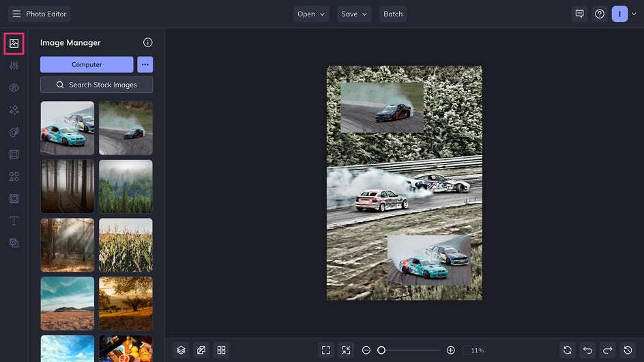Open the user profile avatar

click(619, 14)
